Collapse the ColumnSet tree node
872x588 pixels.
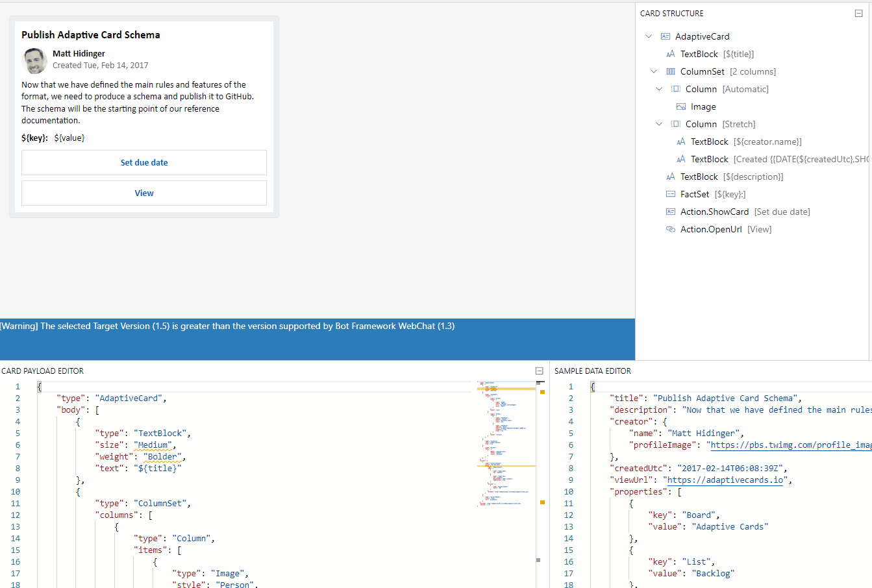click(x=654, y=71)
